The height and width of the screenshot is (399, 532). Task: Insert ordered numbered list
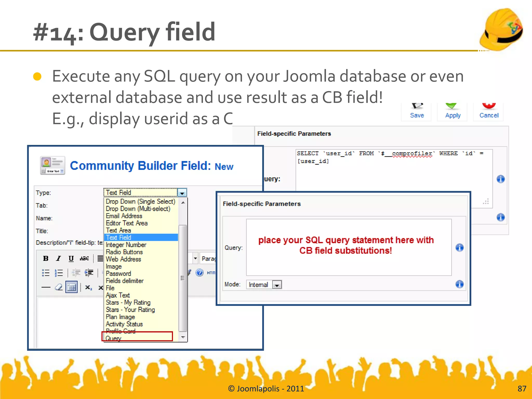point(59,272)
